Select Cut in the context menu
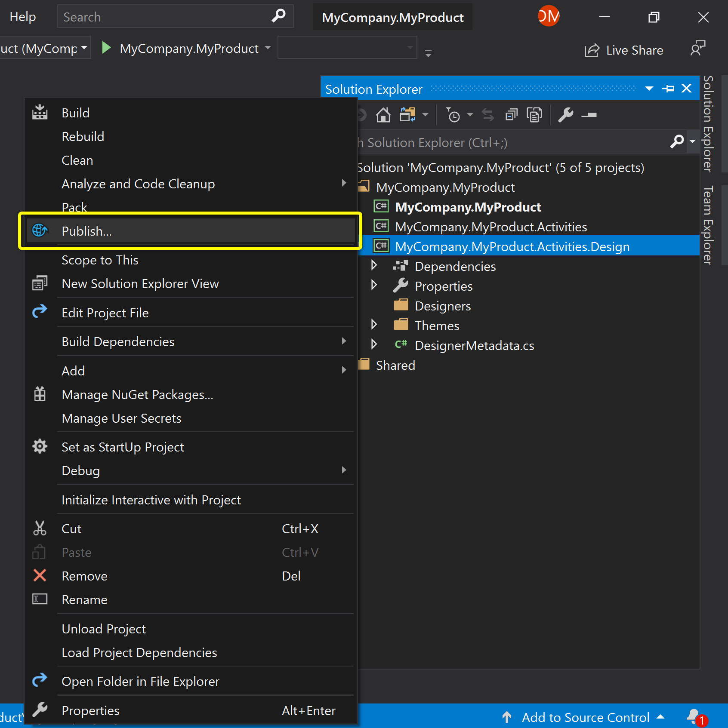Viewport: 728px width, 728px height. 191,529
